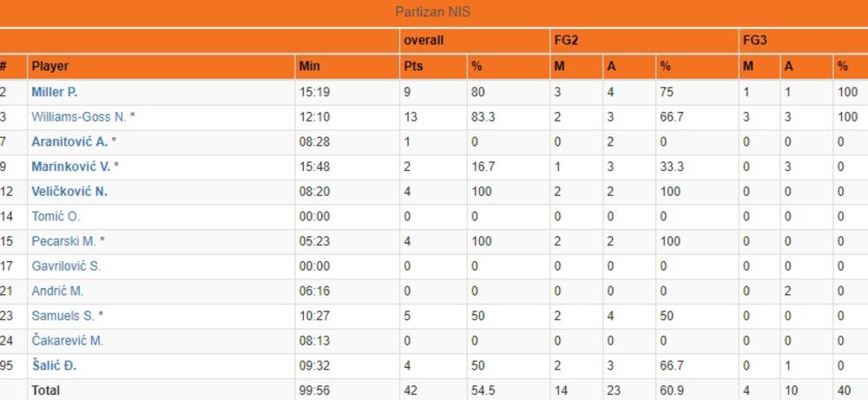Viewport: 868px width, 400px height.
Task: Open Pecarski M. player link
Action: tap(63, 241)
